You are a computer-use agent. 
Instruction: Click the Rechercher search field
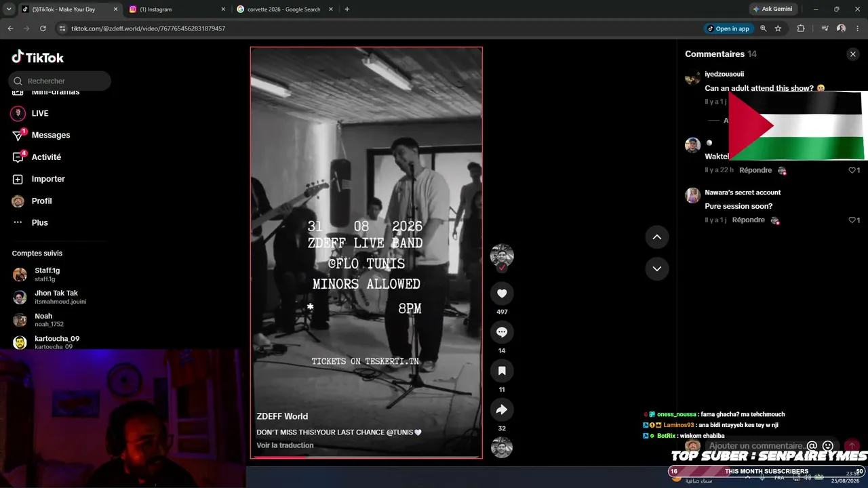point(60,81)
